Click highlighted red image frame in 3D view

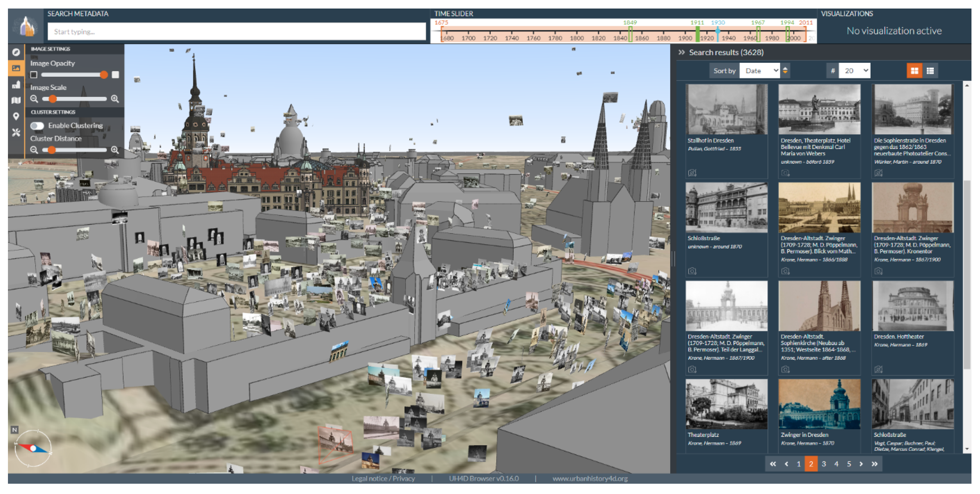coord(336,445)
